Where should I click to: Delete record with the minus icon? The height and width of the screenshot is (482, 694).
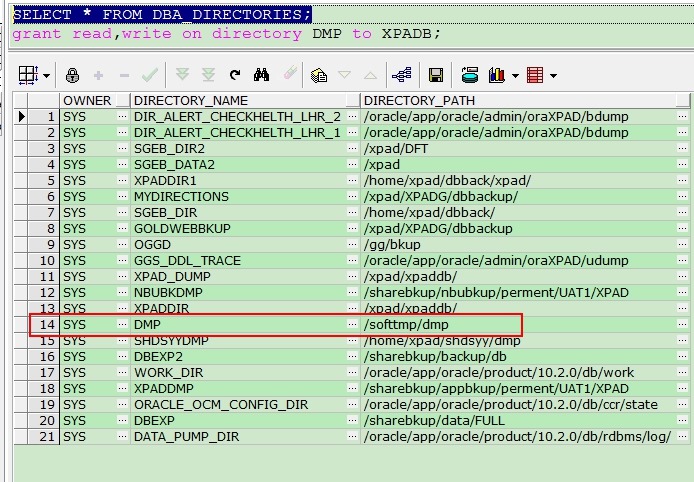coord(124,76)
